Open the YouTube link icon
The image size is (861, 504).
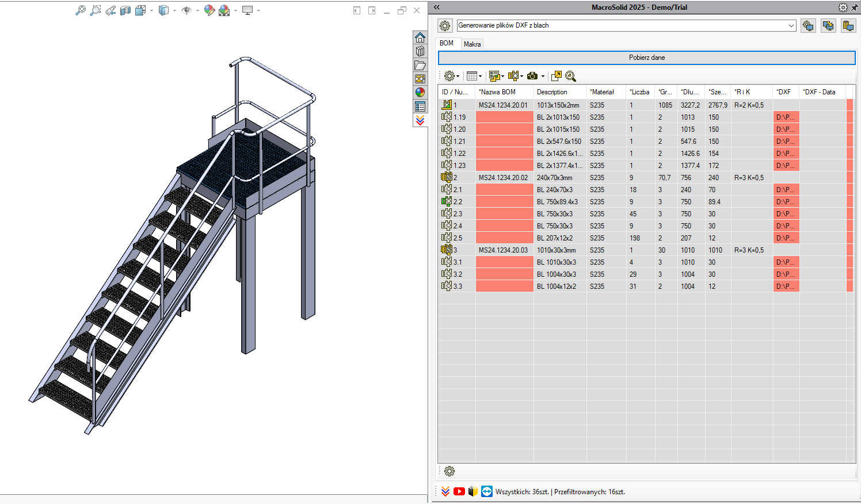click(x=459, y=491)
